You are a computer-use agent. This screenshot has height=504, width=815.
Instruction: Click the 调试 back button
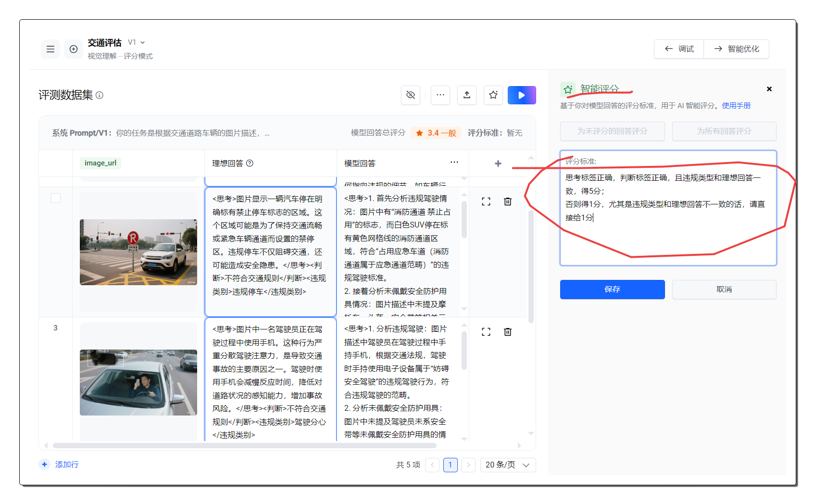(x=679, y=49)
